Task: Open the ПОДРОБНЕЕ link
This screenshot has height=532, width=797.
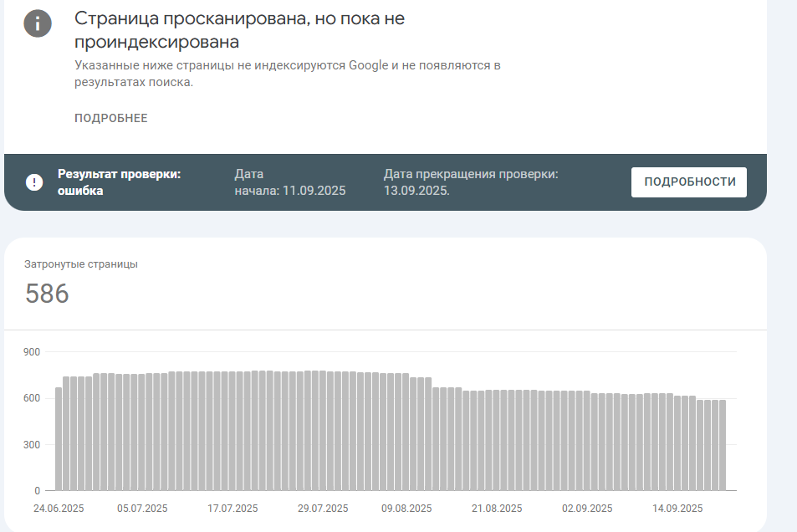Action: click(110, 118)
